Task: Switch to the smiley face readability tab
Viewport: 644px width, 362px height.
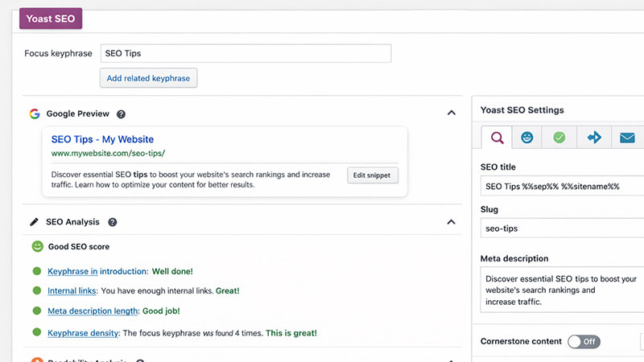Action: pyautogui.click(x=527, y=138)
